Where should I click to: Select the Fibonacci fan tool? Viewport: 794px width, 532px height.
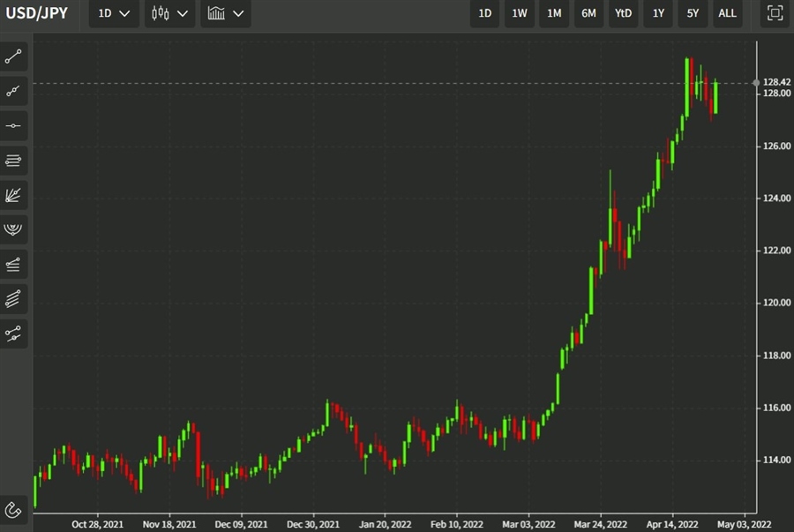13,195
